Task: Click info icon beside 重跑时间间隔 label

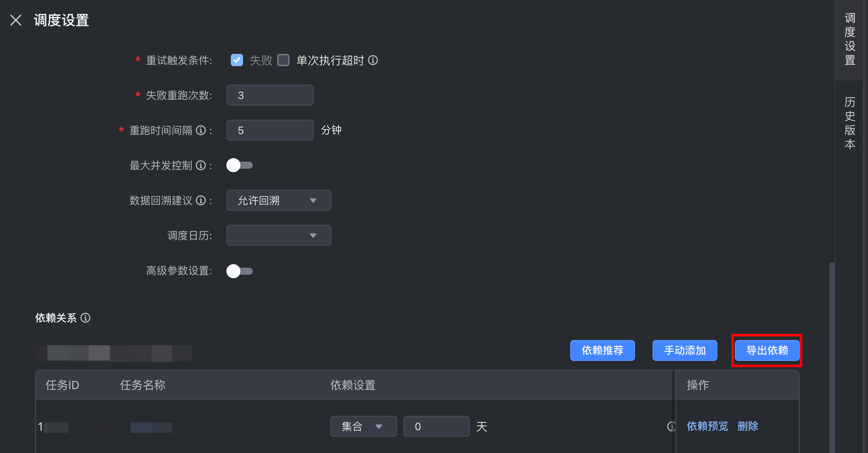Action: click(201, 130)
